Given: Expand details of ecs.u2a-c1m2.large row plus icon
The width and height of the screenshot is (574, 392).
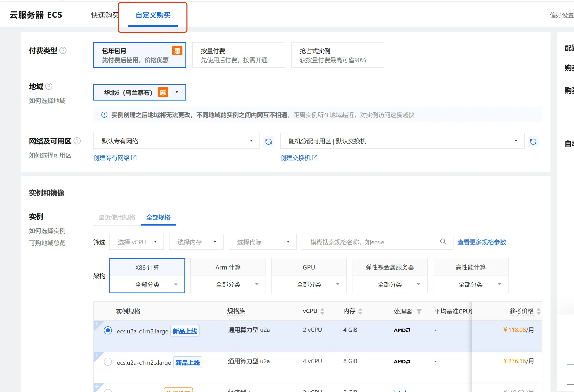Looking at the screenshot, I should pos(97,324).
